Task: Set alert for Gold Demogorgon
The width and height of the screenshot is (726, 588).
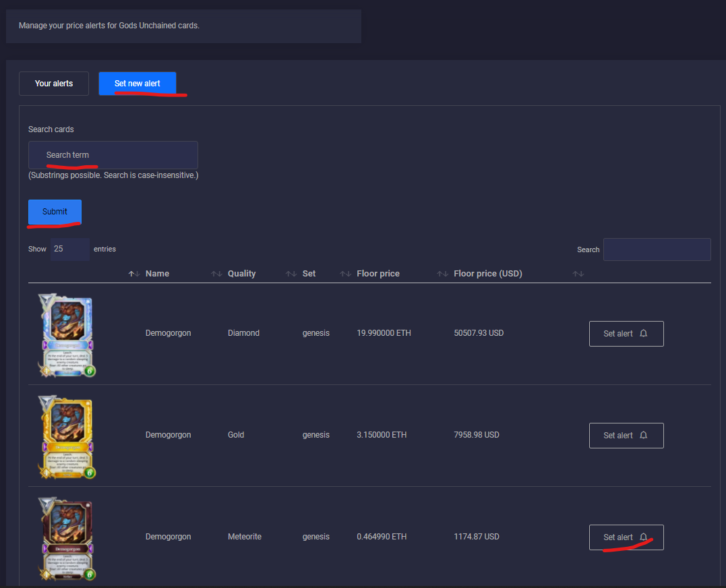Action: (626, 435)
